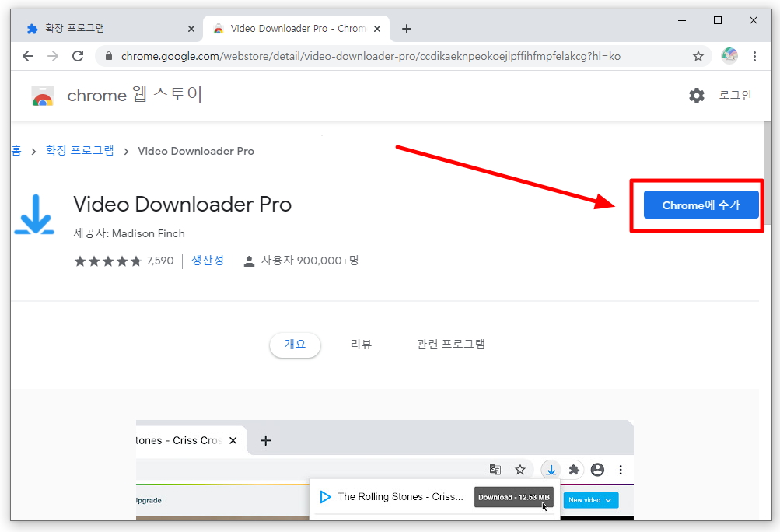The image size is (780, 532).
Task: Click the Chrome에 추가 button
Action: click(701, 205)
